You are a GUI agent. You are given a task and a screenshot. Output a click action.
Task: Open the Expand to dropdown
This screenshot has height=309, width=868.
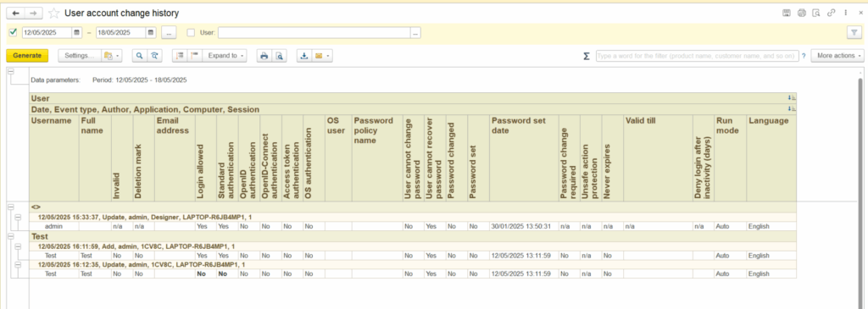point(225,56)
